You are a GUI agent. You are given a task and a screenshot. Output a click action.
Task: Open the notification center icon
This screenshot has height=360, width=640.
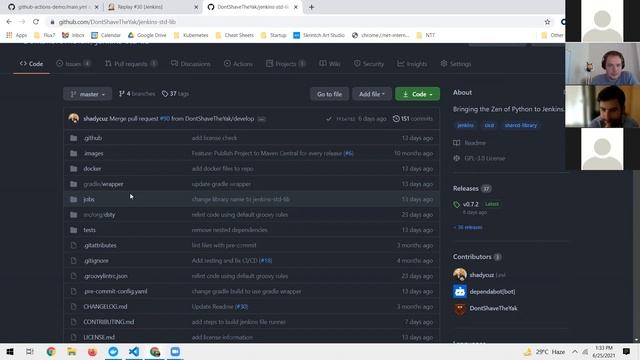point(626,351)
